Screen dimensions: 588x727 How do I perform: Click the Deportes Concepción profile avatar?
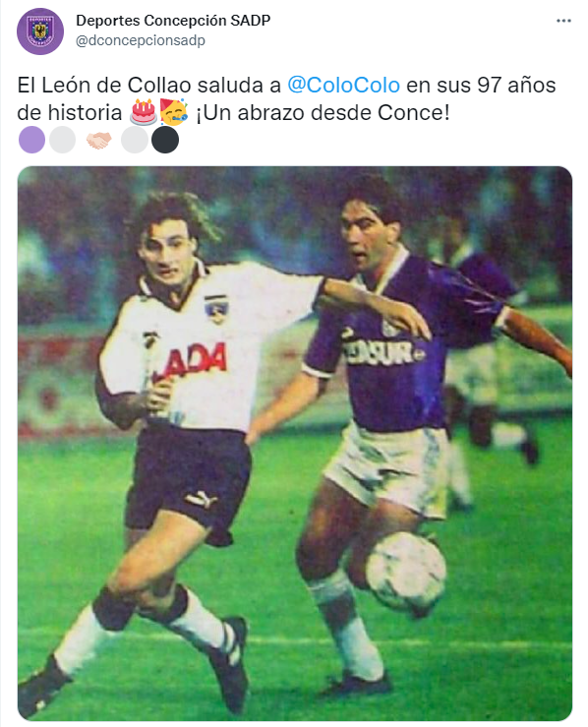40,31
